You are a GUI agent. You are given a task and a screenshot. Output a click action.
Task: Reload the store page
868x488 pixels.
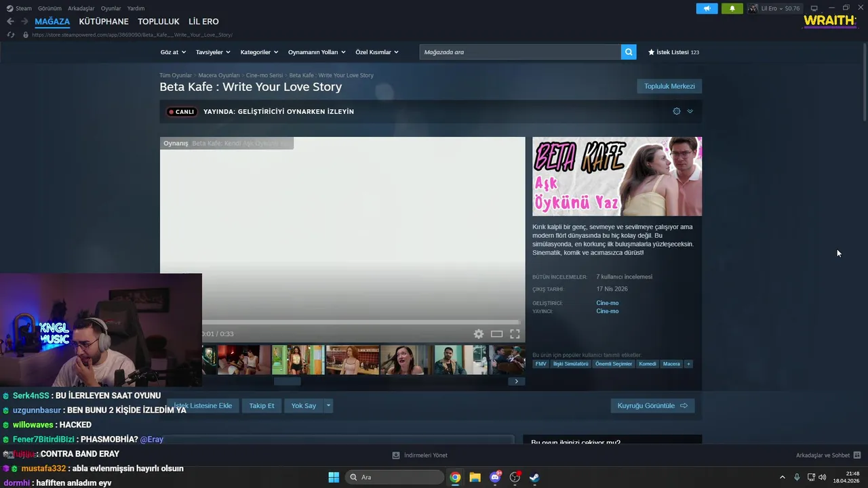(x=10, y=35)
